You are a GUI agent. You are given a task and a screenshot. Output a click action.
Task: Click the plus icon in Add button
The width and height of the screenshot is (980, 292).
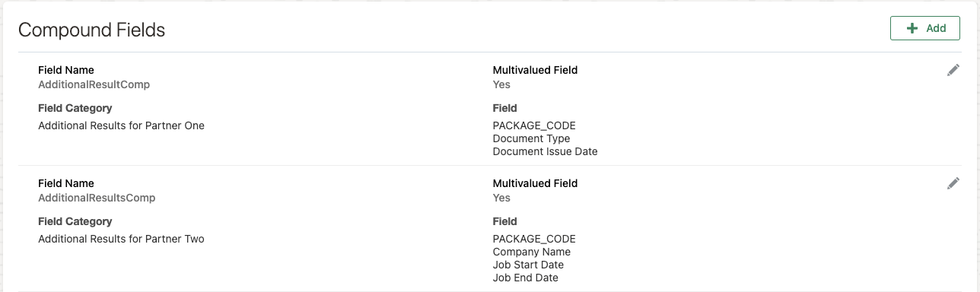(x=913, y=28)
